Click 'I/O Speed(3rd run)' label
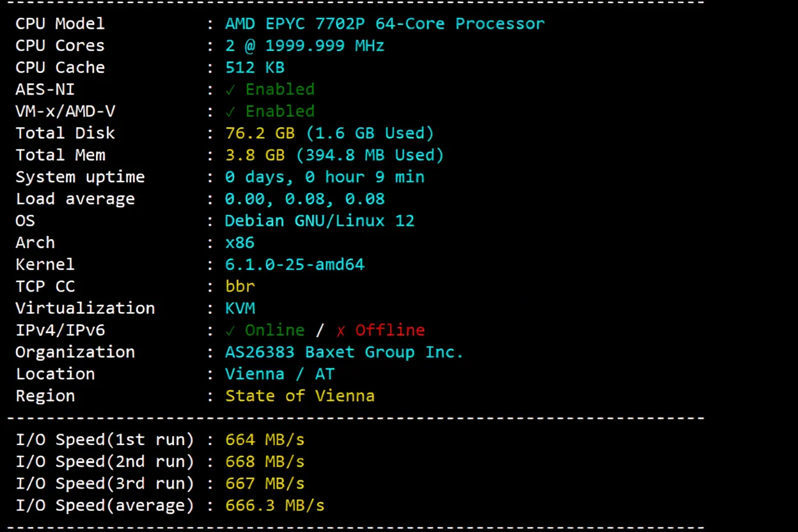The width and height of the screenshot is (798, 532). click(x=105, y=483)
